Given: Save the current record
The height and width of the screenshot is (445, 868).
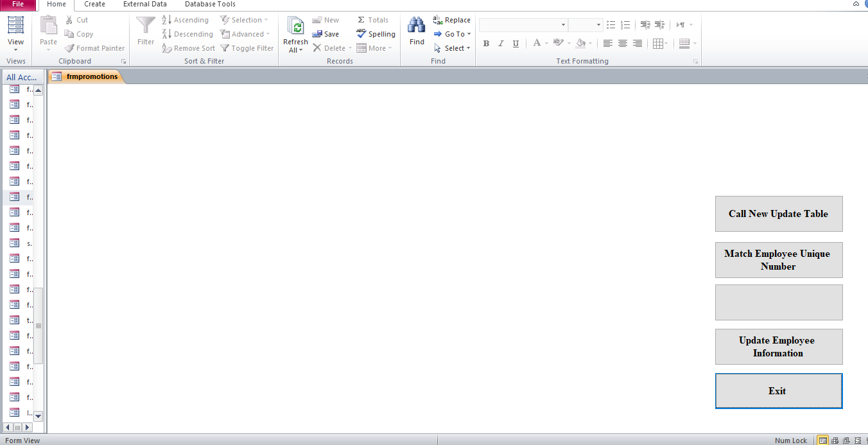Looking at the screenshot, I should point(325,34).
